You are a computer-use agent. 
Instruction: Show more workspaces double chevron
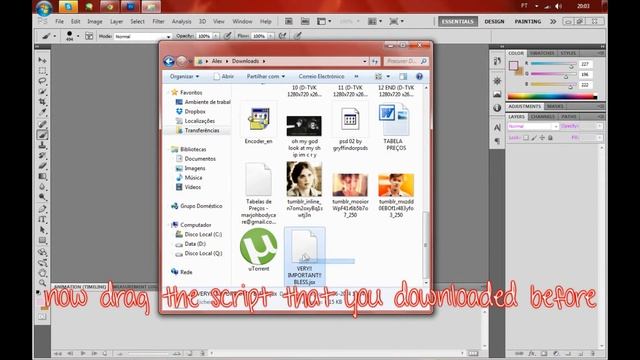point(553,22)
